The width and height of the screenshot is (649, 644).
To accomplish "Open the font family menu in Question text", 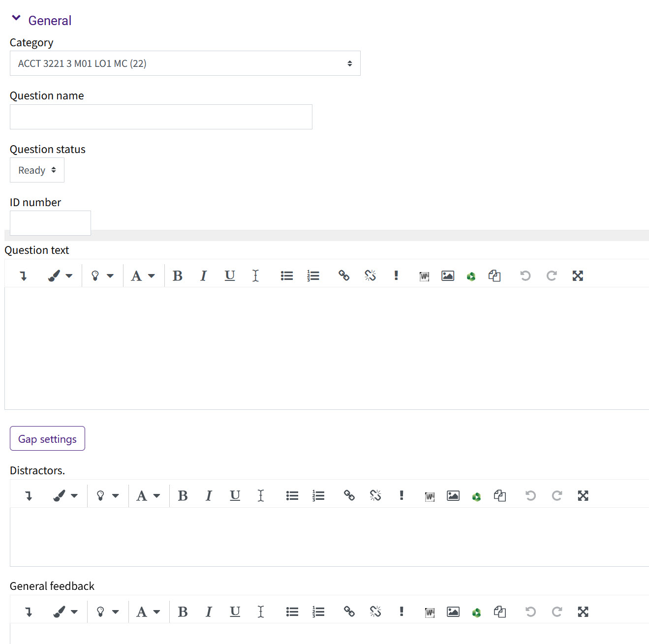I will (x=143, y=276).
